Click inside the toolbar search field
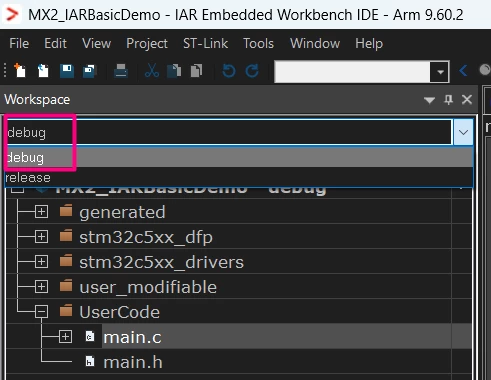The height and width of the screenshot is (380, 491). coord(352,71)
